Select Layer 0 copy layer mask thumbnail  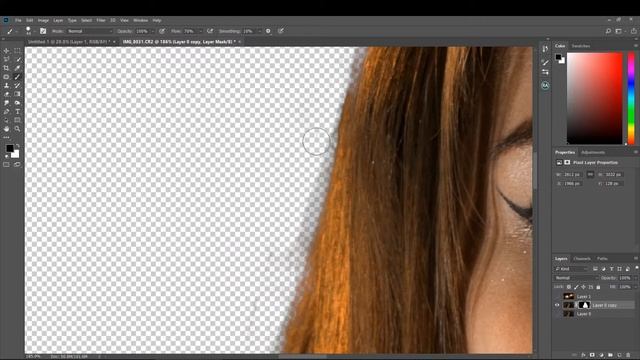pyautogui.click(x=584, y=305)
